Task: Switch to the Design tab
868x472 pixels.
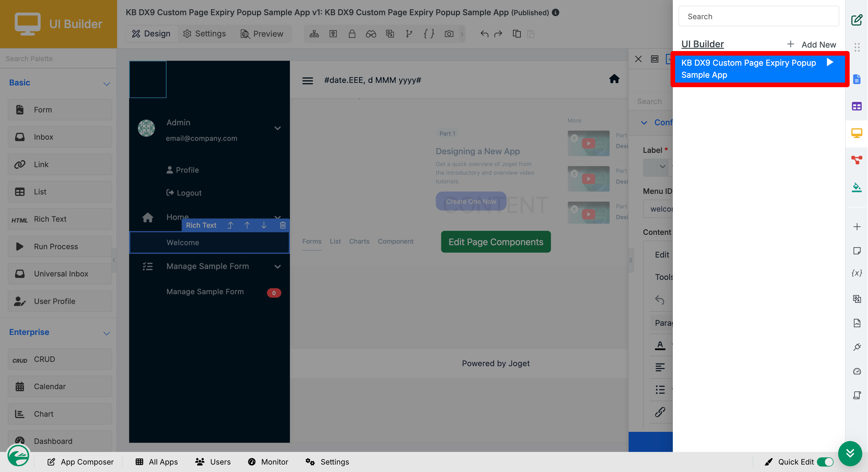Action: pos(151,34)
